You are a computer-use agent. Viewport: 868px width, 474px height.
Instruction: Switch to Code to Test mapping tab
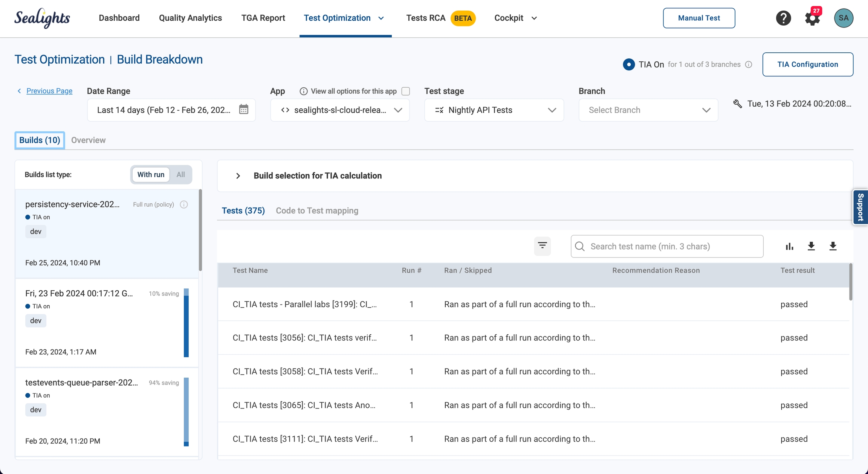(x=317, y=210)
